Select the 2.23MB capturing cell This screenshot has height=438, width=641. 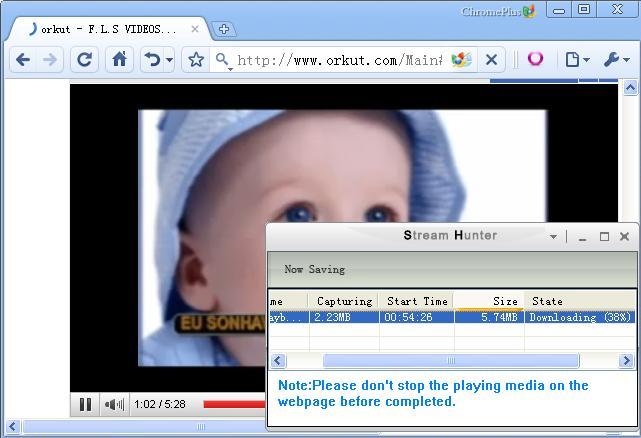tap(344, 317)
